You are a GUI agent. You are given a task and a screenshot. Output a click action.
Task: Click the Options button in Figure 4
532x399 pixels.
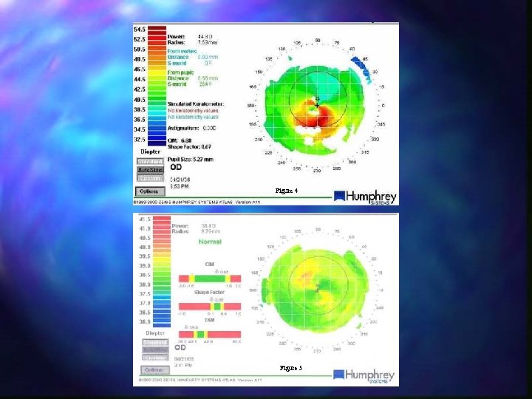(x=150, y=191)
